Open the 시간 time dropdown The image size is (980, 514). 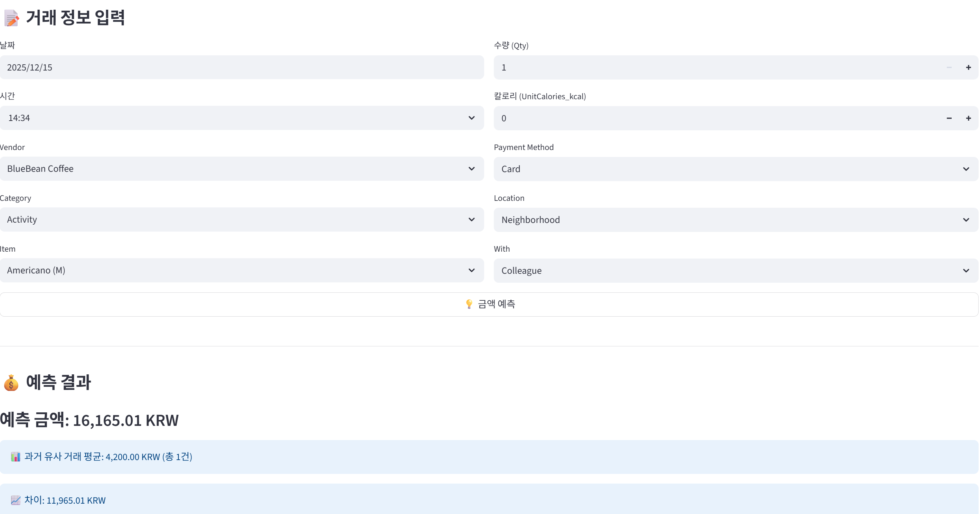(242, 118)
